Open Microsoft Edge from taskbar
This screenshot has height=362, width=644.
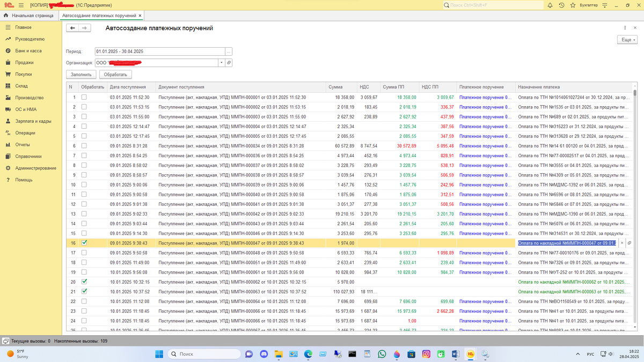pos(308,354)
